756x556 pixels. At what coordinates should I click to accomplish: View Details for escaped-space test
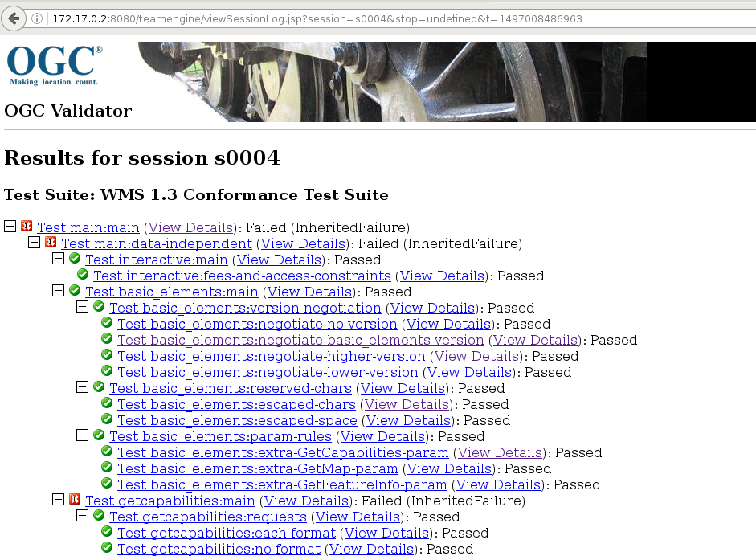pos(408,420)
